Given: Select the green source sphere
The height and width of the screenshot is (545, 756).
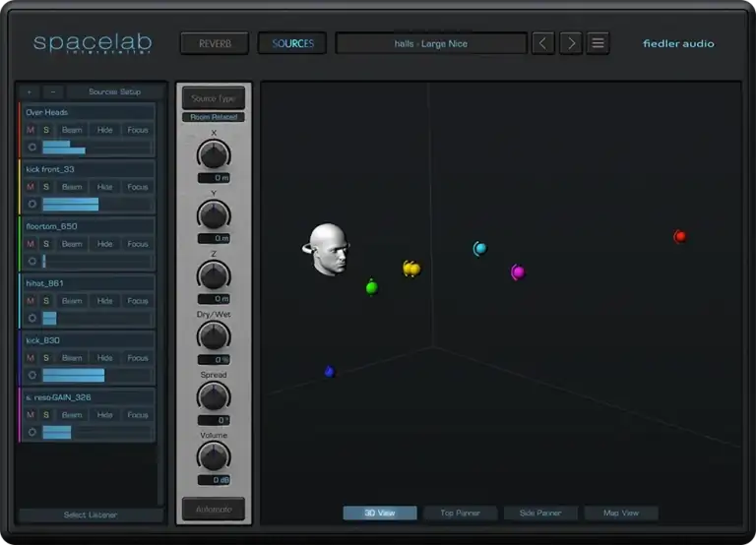Looking at the screenshot, I should click(372, 287).
